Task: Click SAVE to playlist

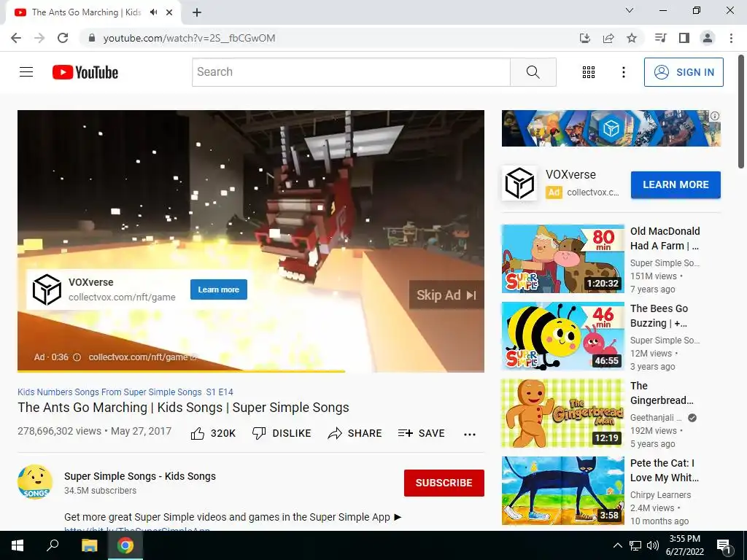Action: 421,433
